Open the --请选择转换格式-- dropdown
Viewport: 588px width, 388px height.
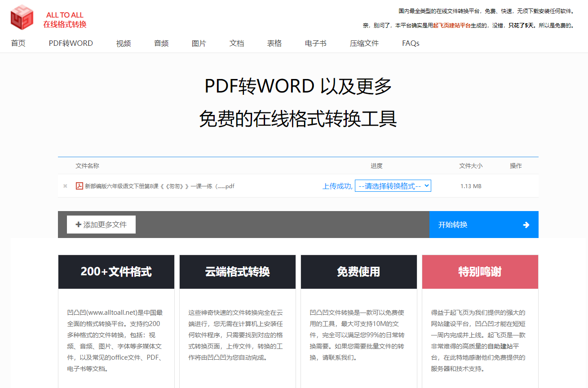pyautogui.click(x=393, y=185)
